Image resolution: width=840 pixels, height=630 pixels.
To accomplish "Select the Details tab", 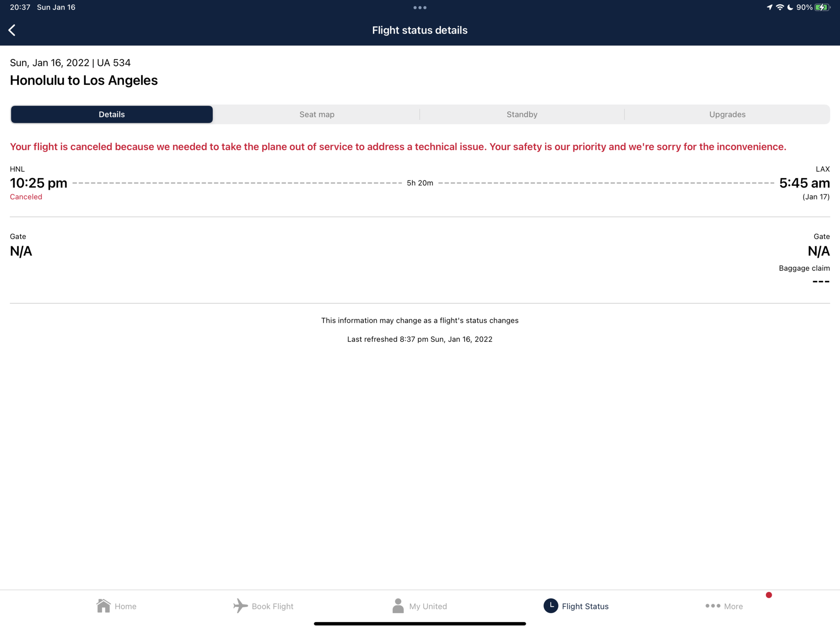I will pyautogui.click(x=112, y=114).
